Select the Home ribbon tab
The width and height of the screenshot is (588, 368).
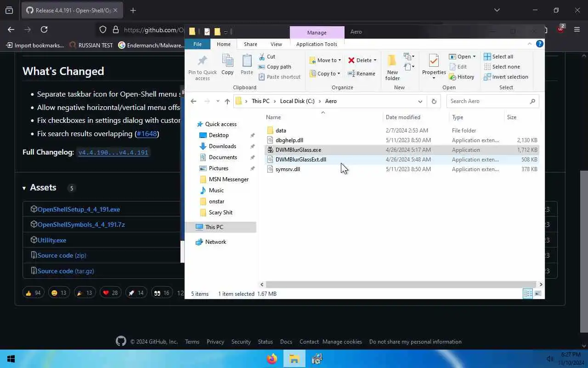pyautogui.click(x=224, y=44)
